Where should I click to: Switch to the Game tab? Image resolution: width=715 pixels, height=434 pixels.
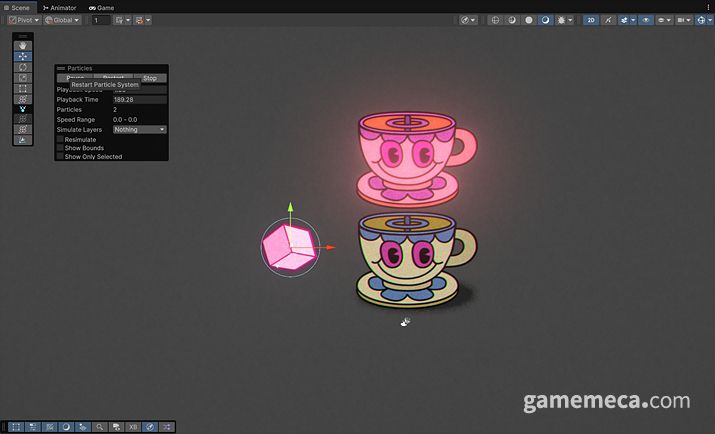tap(101, 7)
